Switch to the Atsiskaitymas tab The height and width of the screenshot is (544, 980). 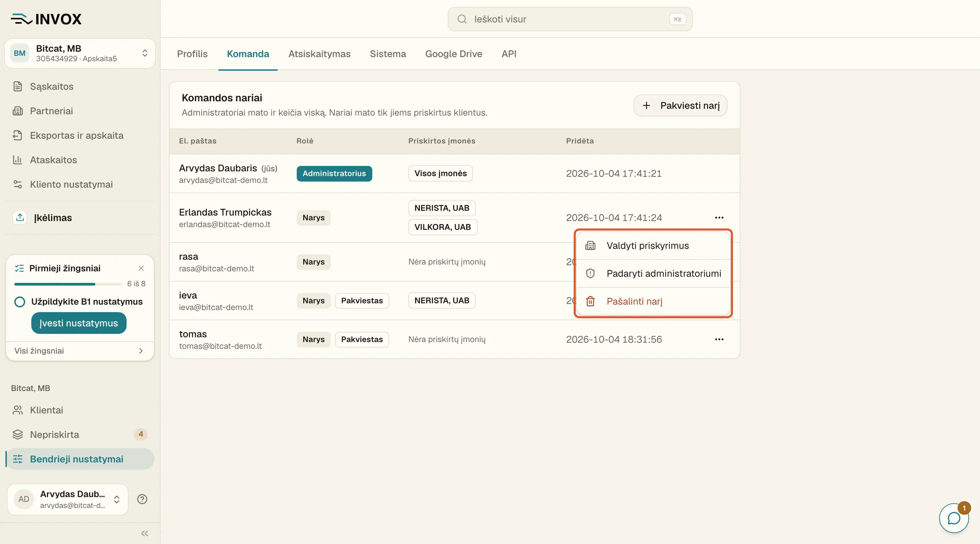coord(319,54)
